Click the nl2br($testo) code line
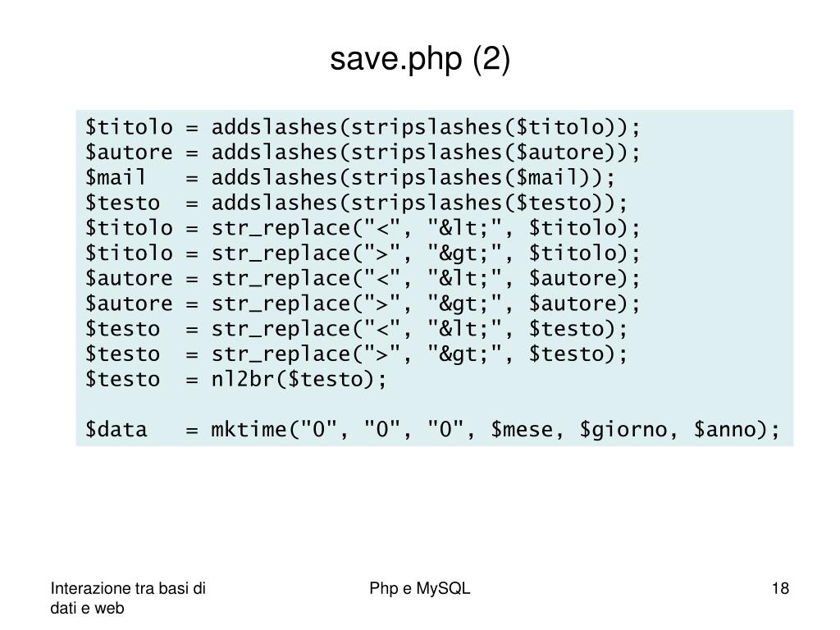This screenshot has height=630, width=840. click(235, 379)
